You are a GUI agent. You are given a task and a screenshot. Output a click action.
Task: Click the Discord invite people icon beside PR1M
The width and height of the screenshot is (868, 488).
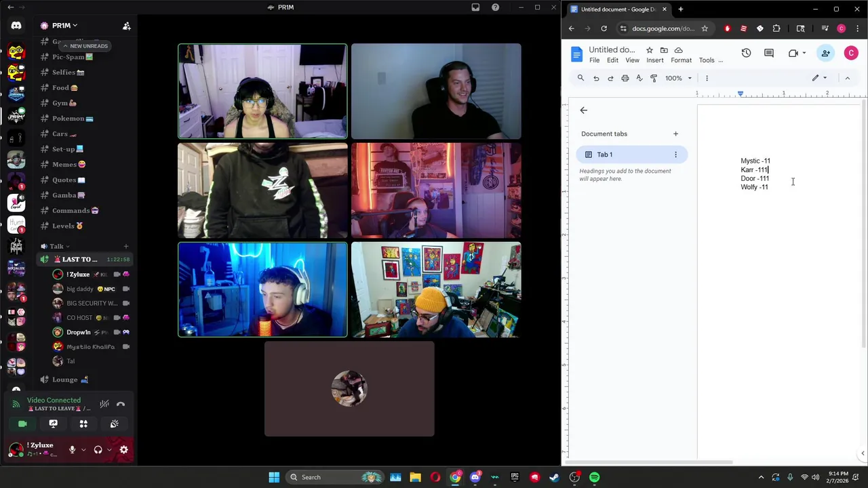(x=126, y=26)
